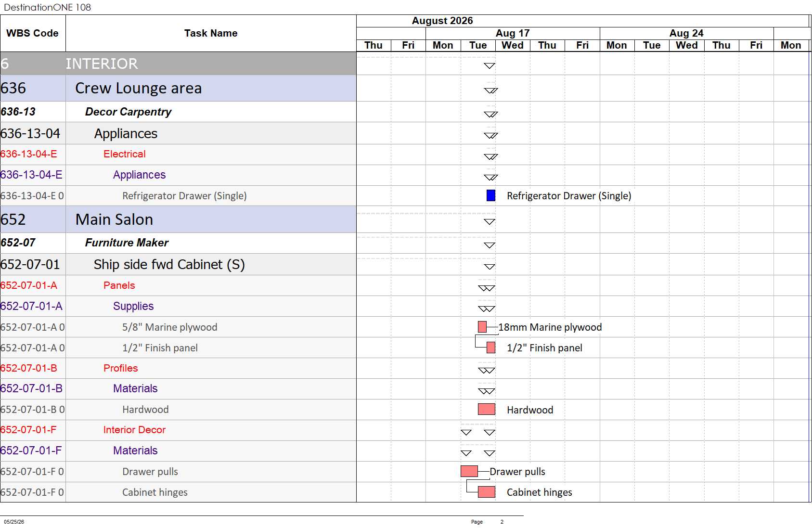Select the Interior Decor task name
This screenshot has height=528, width=812.
coord(134,430)
